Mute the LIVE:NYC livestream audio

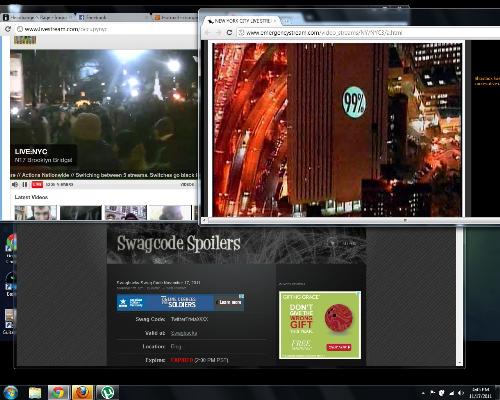pyautogui.click(x=15, y=184)
